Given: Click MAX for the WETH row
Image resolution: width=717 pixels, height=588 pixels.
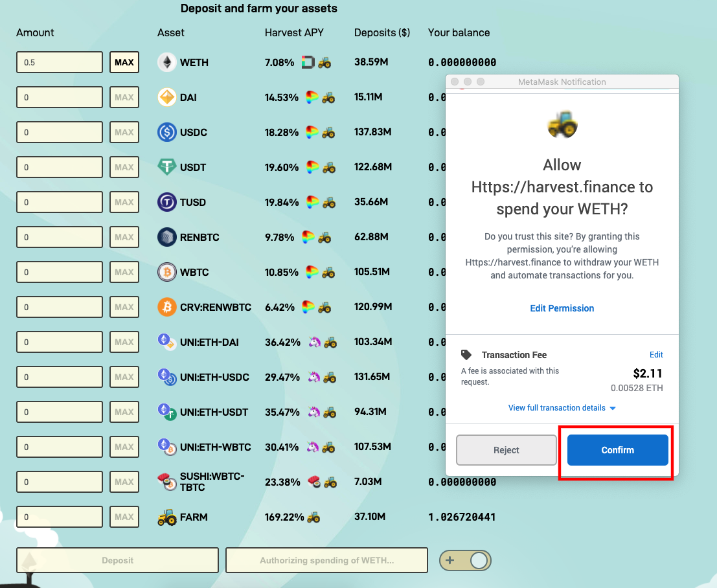Looking at the screenshot, I should pyautogui.click(x=124, y=62).
